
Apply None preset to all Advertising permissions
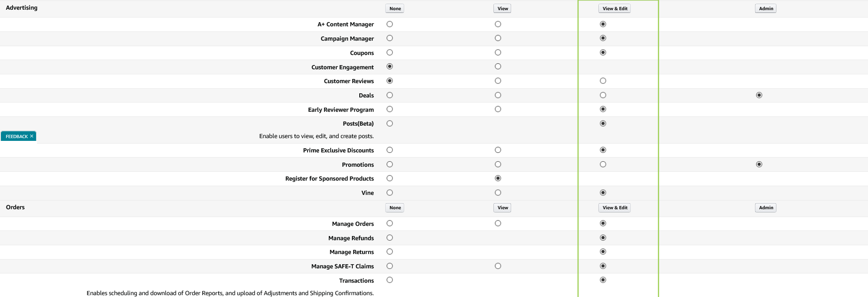point(394,8)
